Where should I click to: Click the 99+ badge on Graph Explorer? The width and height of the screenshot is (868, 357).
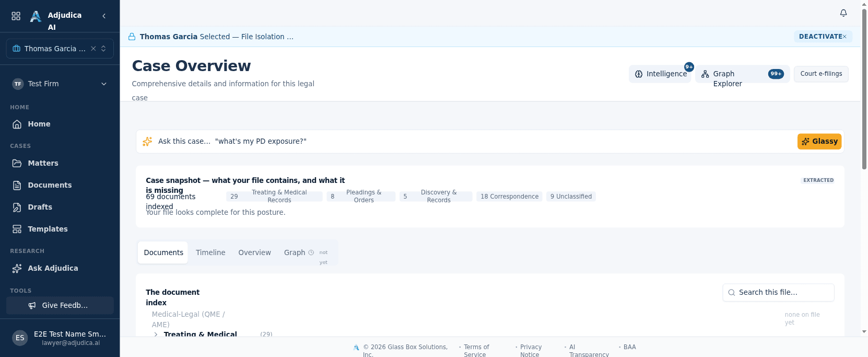pyautogui.click(x=776, y=74)
